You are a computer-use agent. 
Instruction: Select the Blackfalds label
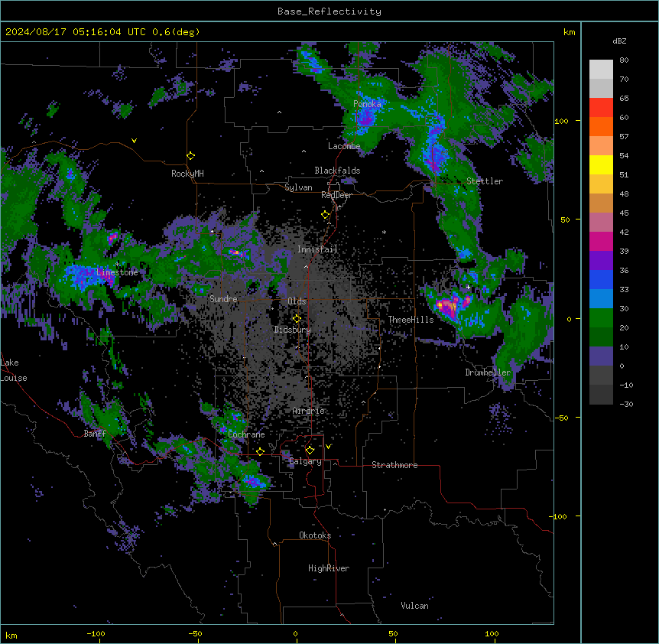click(x=337, y=171)
